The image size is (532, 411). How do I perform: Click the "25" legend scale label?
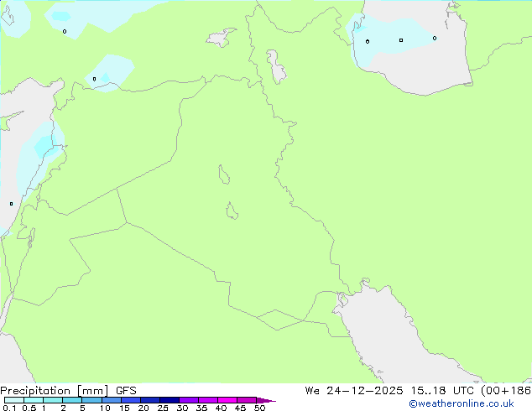[x=163, y=408]
